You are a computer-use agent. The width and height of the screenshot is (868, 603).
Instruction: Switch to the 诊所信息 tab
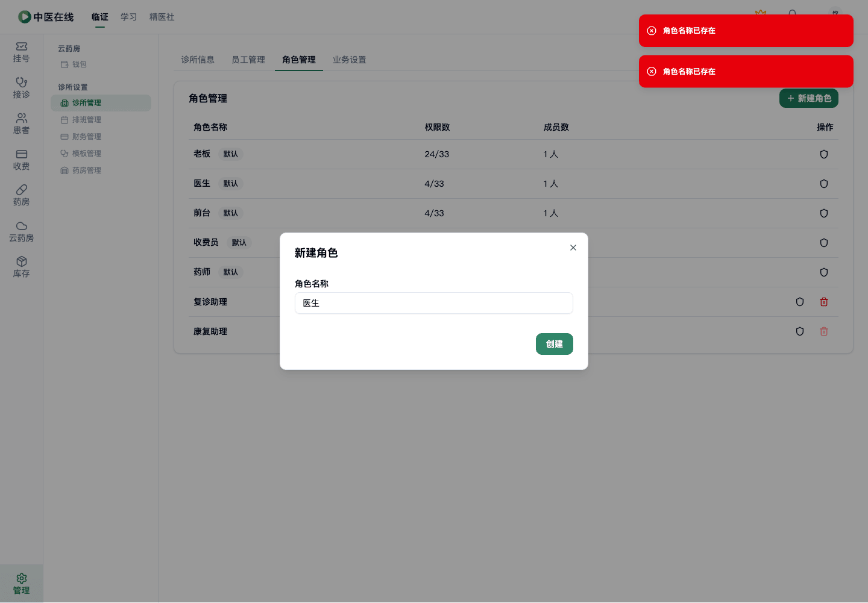(198, 60)
